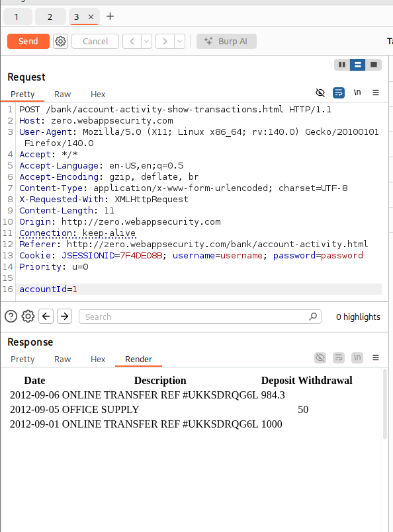The height and width of the screenshot is (532, 393).
Task: Toggle hide characters in Response panel
Action: 320,358
